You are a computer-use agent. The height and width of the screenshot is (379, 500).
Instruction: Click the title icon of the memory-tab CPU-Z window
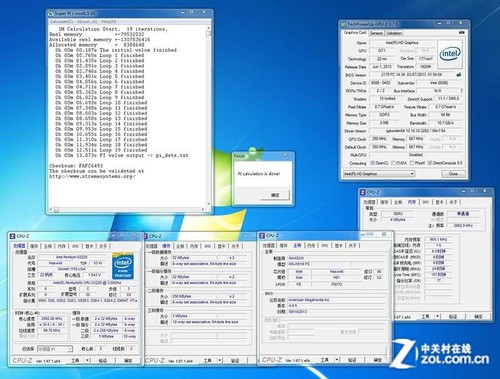pyautogui.click(x=363, y=192)
